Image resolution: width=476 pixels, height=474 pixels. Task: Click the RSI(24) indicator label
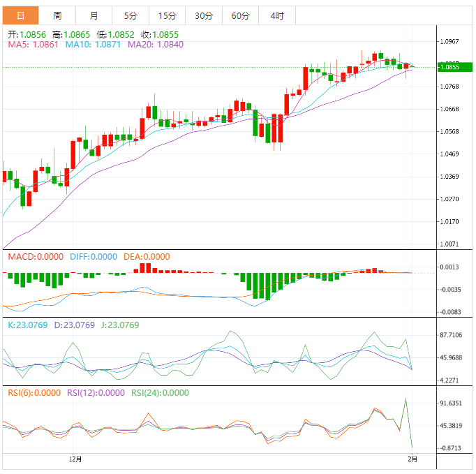pos(160,392)
